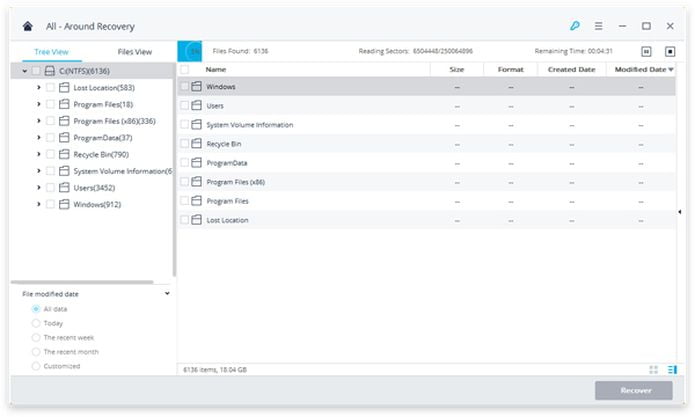Sort by the Created Date column header
The image size is (695, 417).
click(571, 69)
